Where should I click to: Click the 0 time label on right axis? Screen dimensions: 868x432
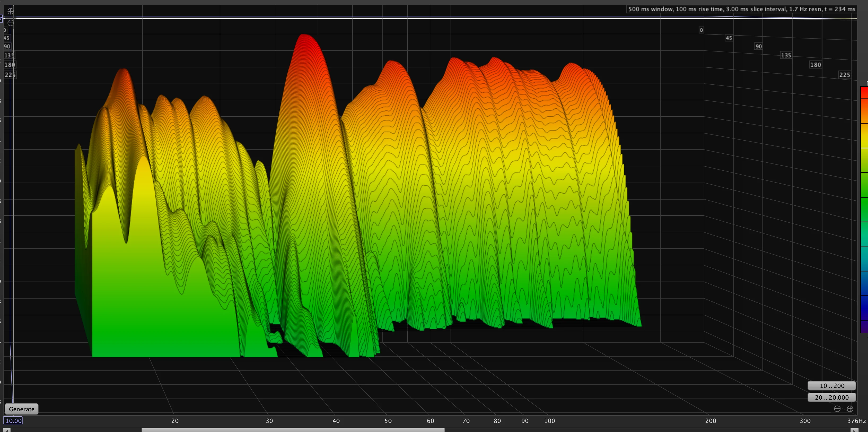pyautogui.click(x=701, y=30)
